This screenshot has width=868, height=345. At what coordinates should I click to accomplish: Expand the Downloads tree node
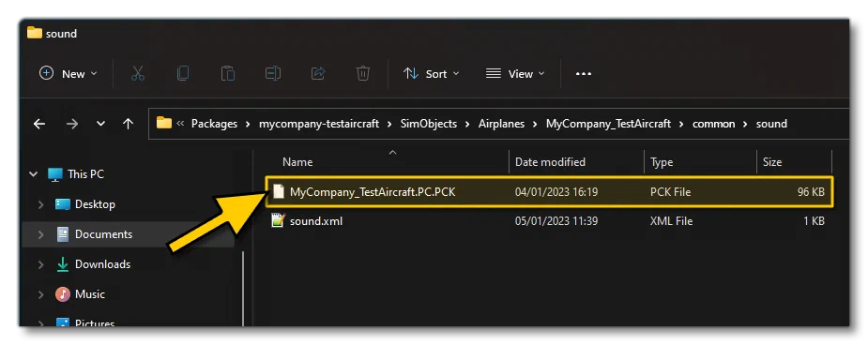point(41,264)
